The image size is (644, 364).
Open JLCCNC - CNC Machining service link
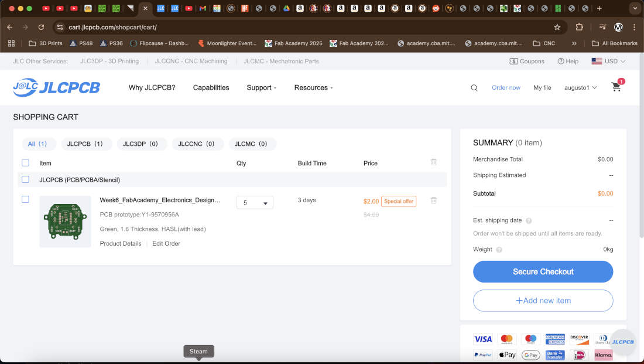[x=191, y=62]
